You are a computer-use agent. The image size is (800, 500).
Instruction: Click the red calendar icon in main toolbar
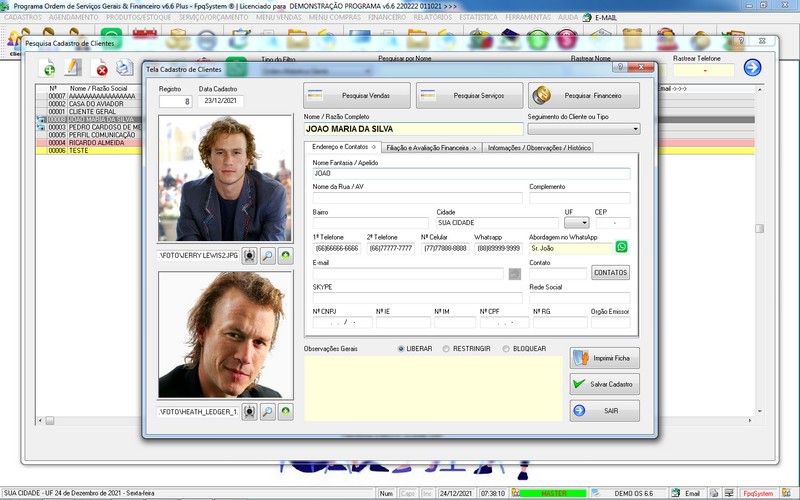tap(145, 36)
